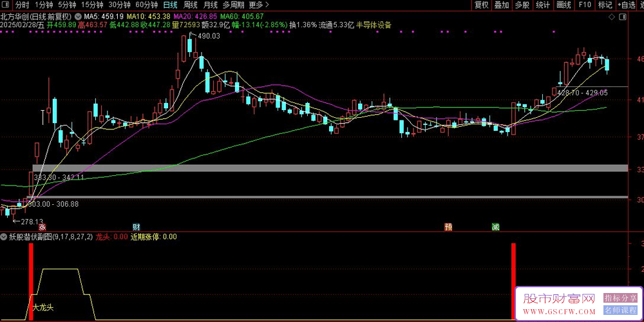This screenshot has height=322, width=644.
Task: Select the 5分钟 period tab
Action: click(x=66, y=5)
